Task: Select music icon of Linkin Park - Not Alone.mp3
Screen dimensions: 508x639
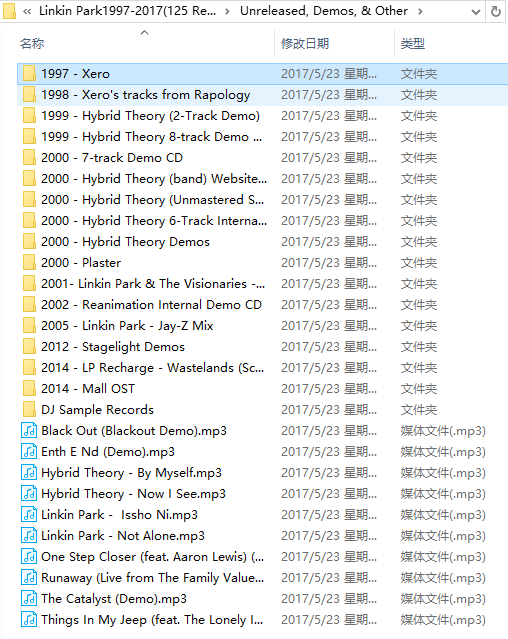Action: pos(29,535)
